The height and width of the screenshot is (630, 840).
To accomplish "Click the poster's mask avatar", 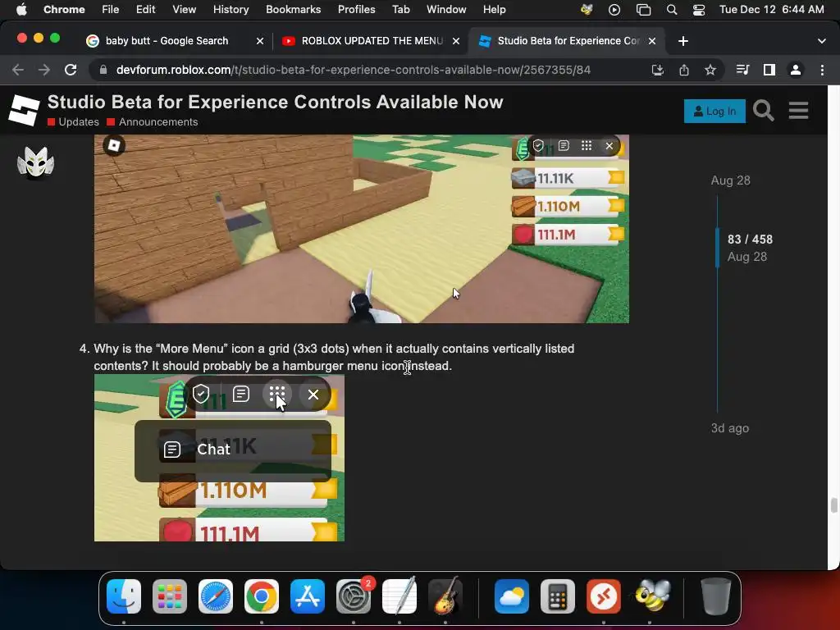I will pyautogui.click(x=35, y=162).
